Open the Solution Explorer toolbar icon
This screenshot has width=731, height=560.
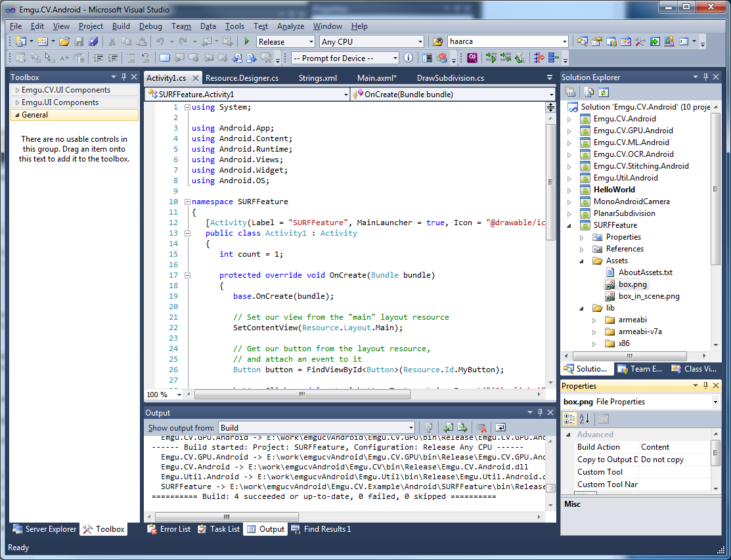pyautogui.click(x=583, y=41)
